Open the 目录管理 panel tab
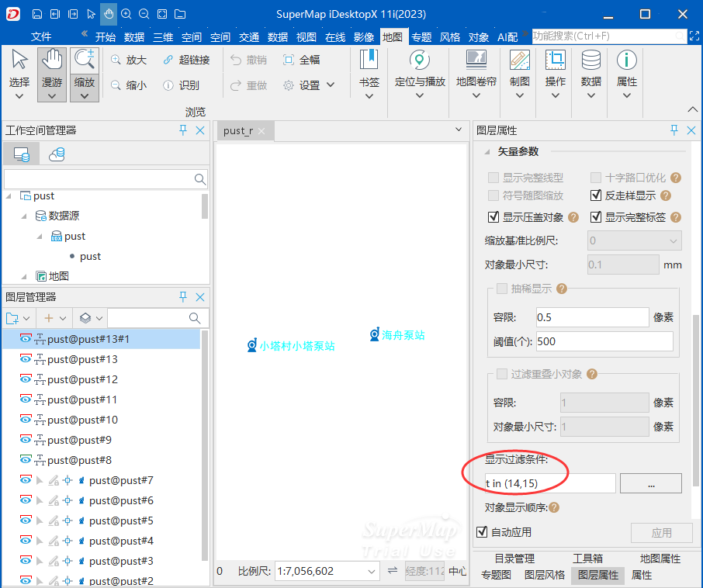The image size is (703, 588). click(x=514, y=559)
